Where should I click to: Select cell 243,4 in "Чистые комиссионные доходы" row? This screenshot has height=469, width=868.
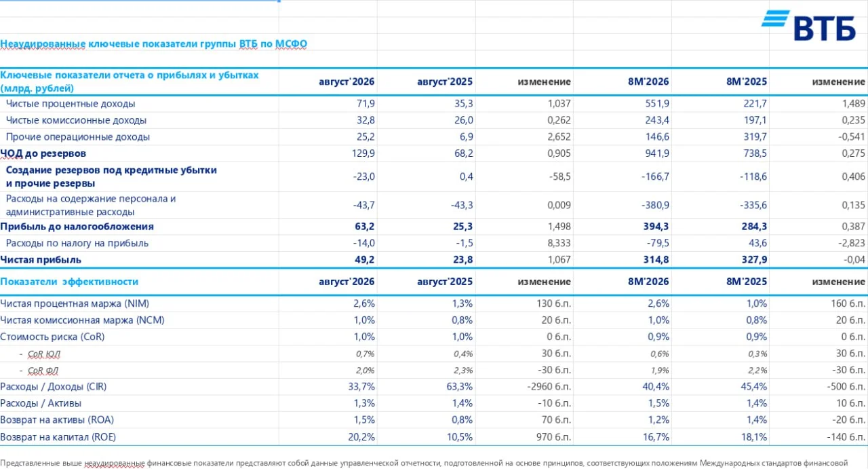click(x=656, y=120)
